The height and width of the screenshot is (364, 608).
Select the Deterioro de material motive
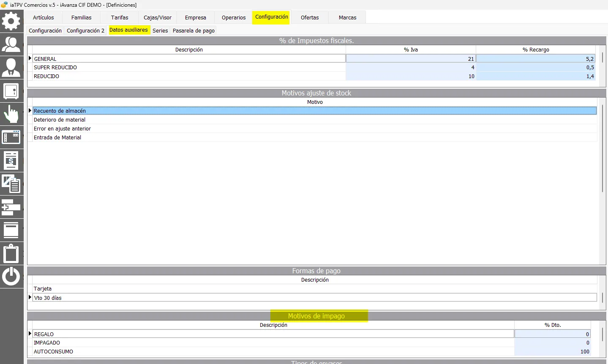(315, 120)
